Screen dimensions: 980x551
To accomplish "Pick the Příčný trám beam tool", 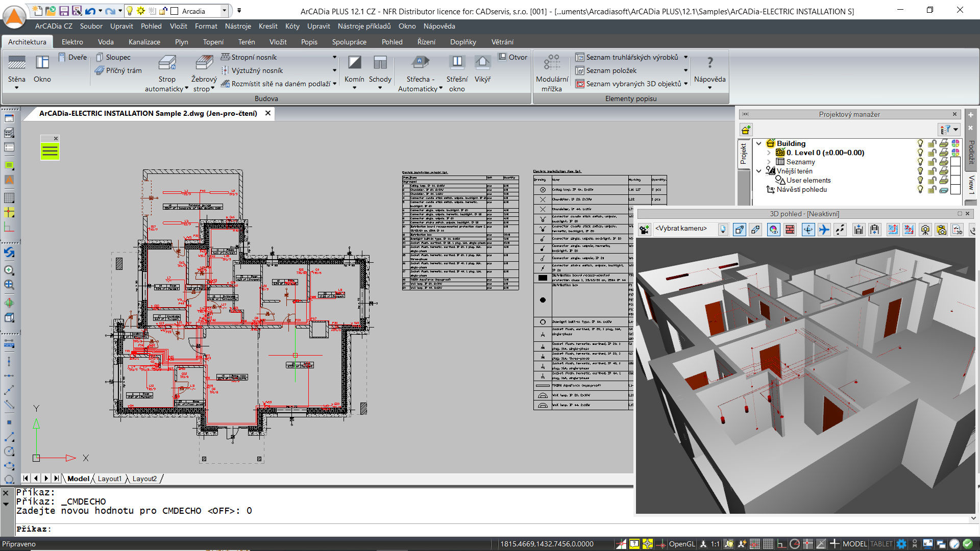I will [118, 70].
